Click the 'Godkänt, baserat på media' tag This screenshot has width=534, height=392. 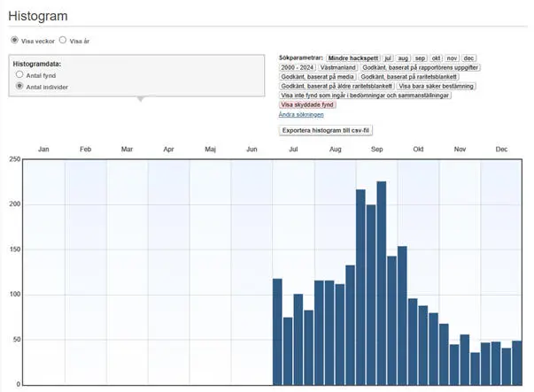pos(317,76)
